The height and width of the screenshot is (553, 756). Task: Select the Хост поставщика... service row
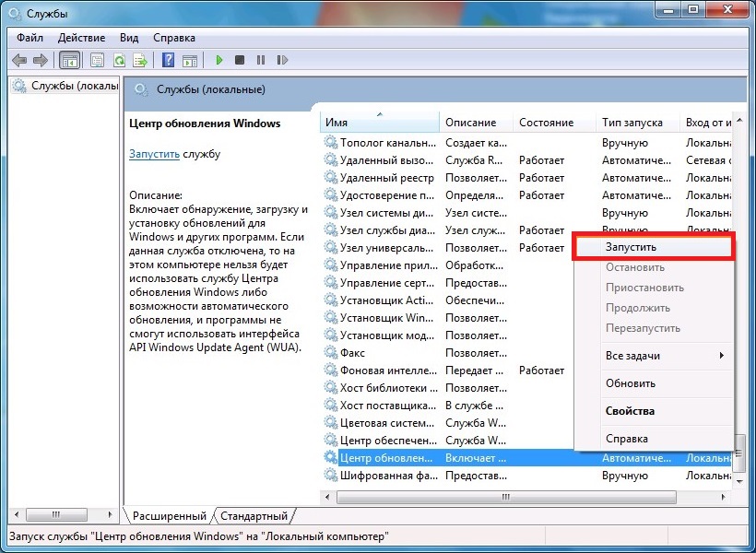[447, 406]
